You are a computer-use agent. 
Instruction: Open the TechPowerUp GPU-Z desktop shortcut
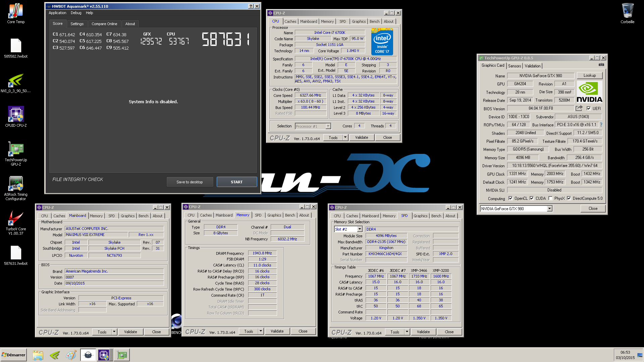point(16,154)
